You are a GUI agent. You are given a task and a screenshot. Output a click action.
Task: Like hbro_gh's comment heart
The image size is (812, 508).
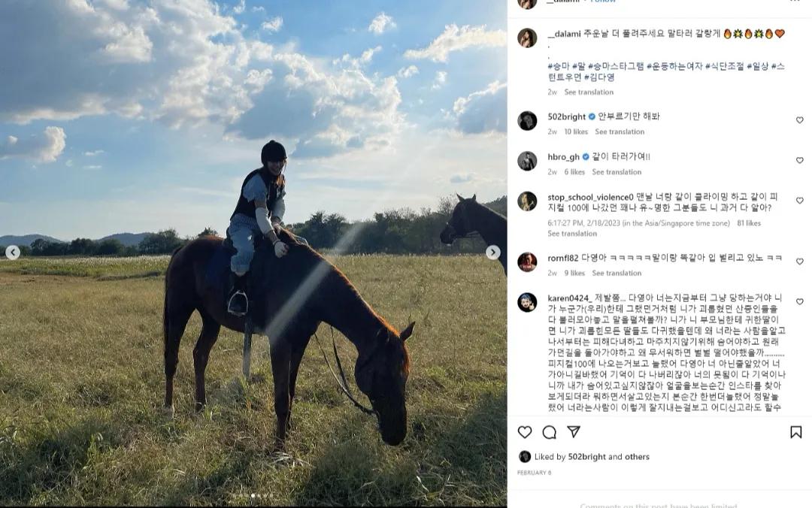coord(799,161)
